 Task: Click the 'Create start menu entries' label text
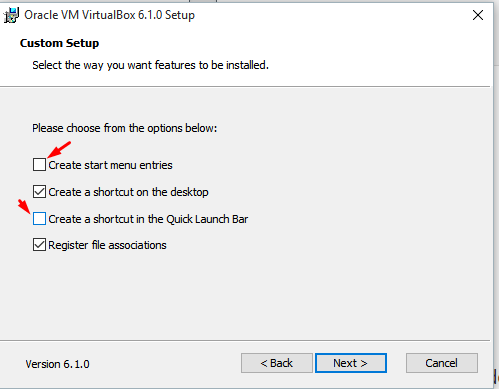110,165
